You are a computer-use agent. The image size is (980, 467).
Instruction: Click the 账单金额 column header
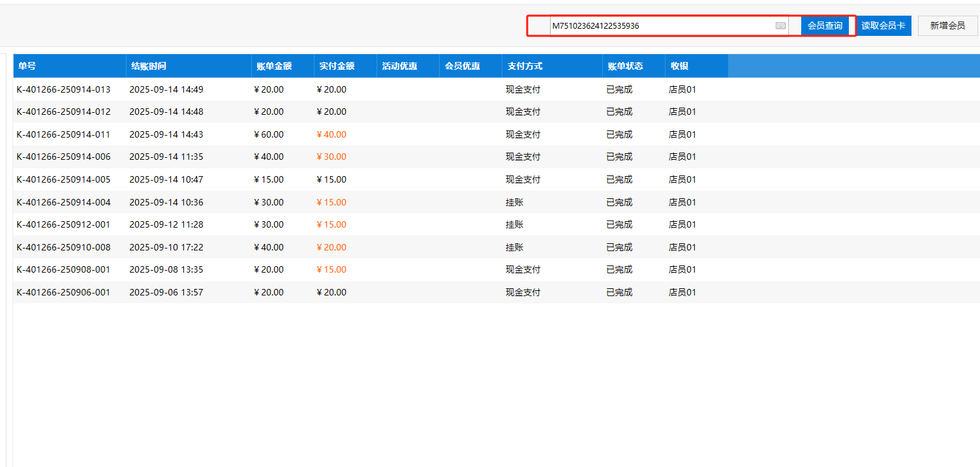coord(274,66)
